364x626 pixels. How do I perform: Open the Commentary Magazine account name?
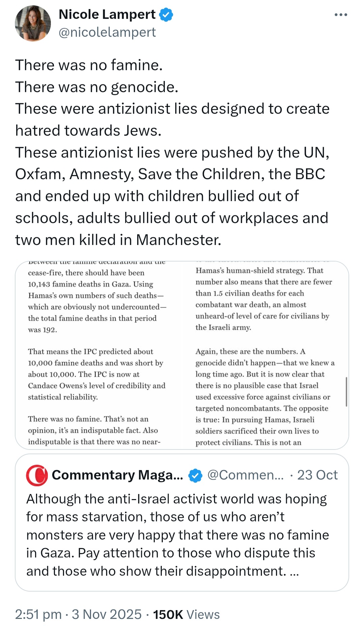117,475
